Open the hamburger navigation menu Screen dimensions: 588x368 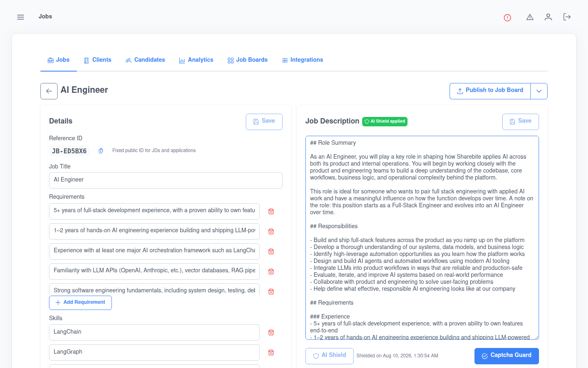point(20,17)
